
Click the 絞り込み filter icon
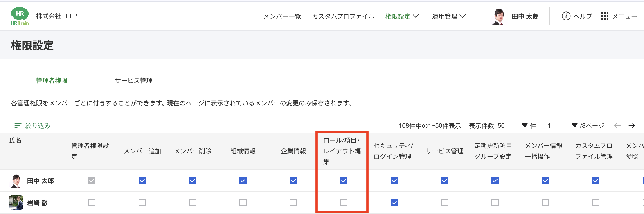18,125
